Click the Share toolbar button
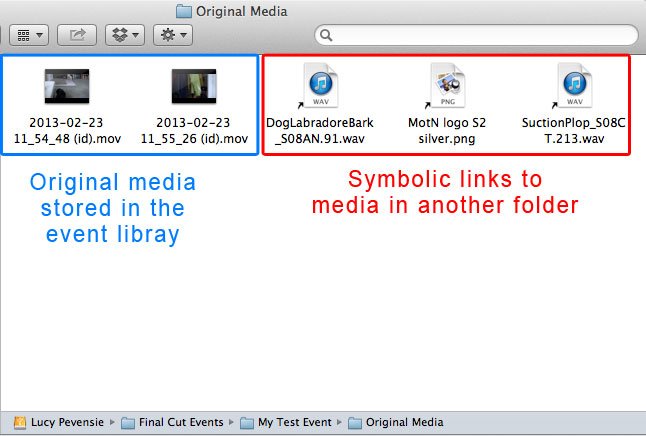The image size is (646, 436). (77, 35)
